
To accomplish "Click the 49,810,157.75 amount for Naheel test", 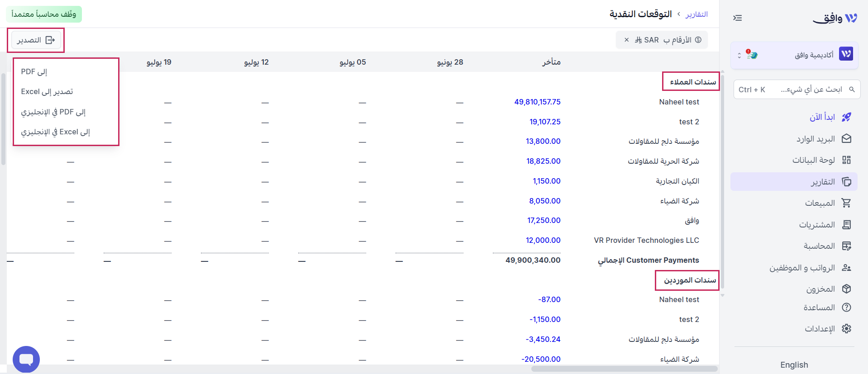I will pyautogui.click(x=537, y=102).
